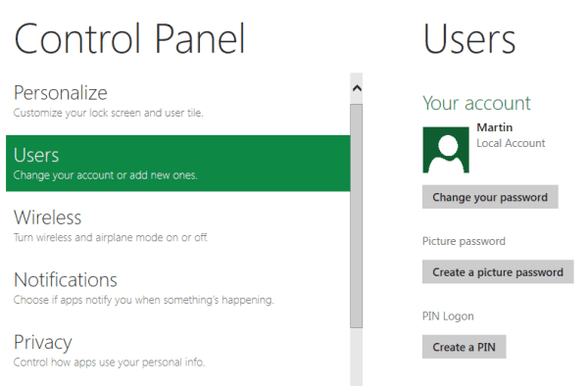Click 'Change your account or add new ones' text
The height and width of the screenshot is (386, 588).
click(106, 175)
